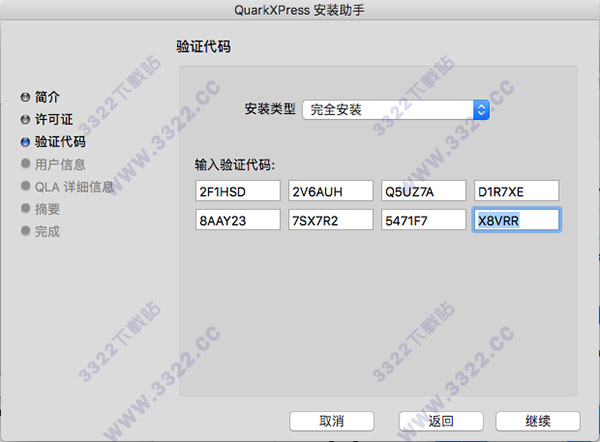This screenshot has width=600, height=442.
Task: Click the bullet icon beside 许可证
Action: pyautogui.click(x=25, y=119)
